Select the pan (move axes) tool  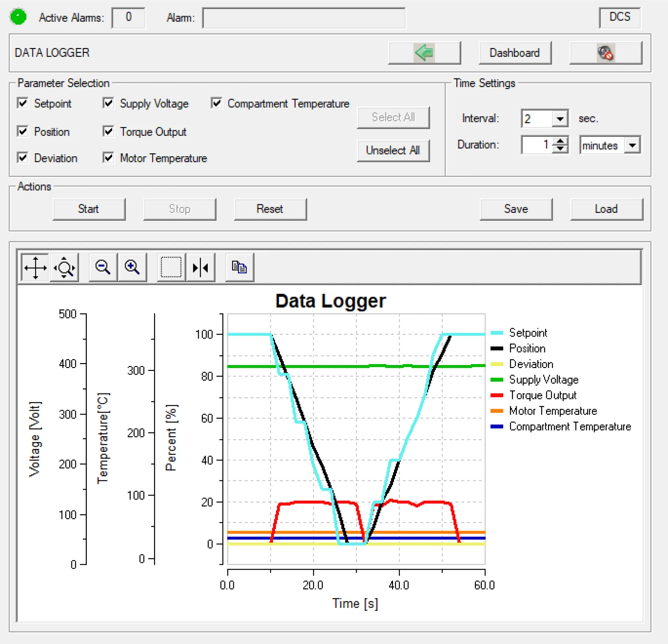(x=35, y=268)
